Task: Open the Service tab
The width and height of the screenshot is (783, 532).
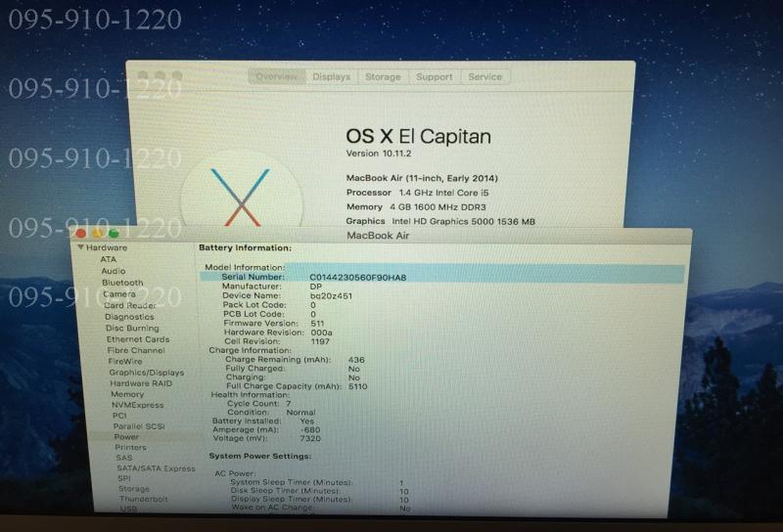Action: (484, 77)
